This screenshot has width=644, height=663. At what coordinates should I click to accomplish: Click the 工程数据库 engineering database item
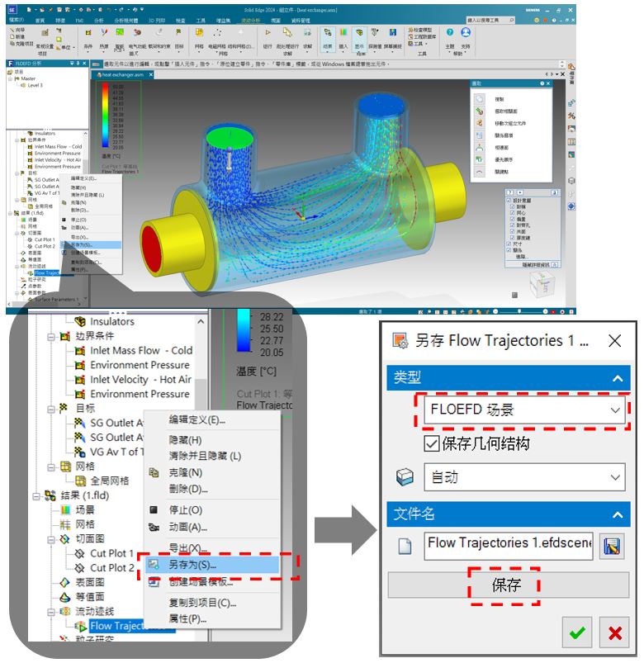[x=420, y=37]
